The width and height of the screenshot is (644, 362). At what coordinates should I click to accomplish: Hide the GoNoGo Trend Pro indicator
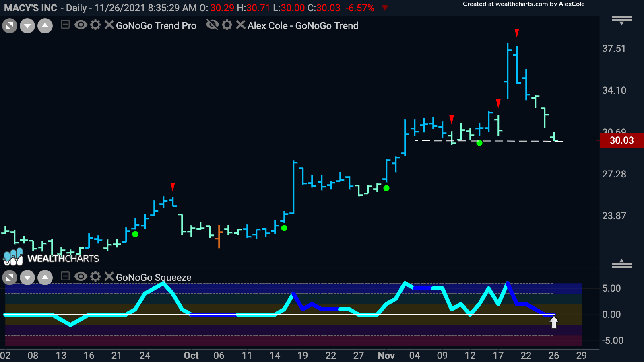tap(80, 25)
